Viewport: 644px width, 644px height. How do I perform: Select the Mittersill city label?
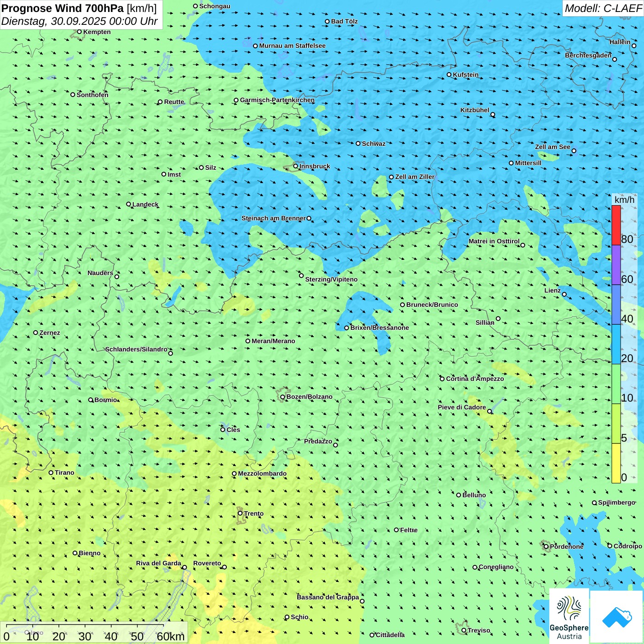point(529,163)
